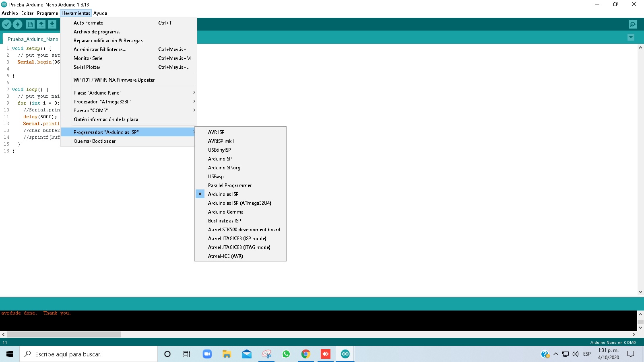Open the notifications center icon
The width and height of the screenshot is (644, 362).
631,354
